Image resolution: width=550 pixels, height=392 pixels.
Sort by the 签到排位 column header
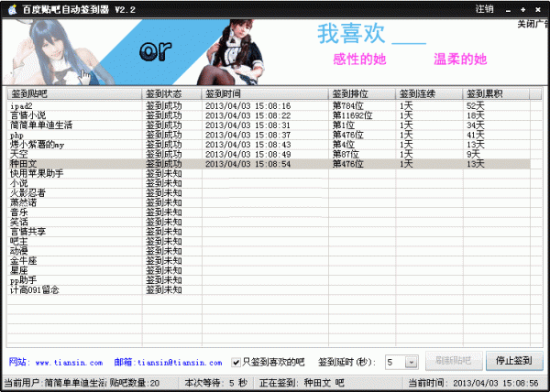(361, 94)
